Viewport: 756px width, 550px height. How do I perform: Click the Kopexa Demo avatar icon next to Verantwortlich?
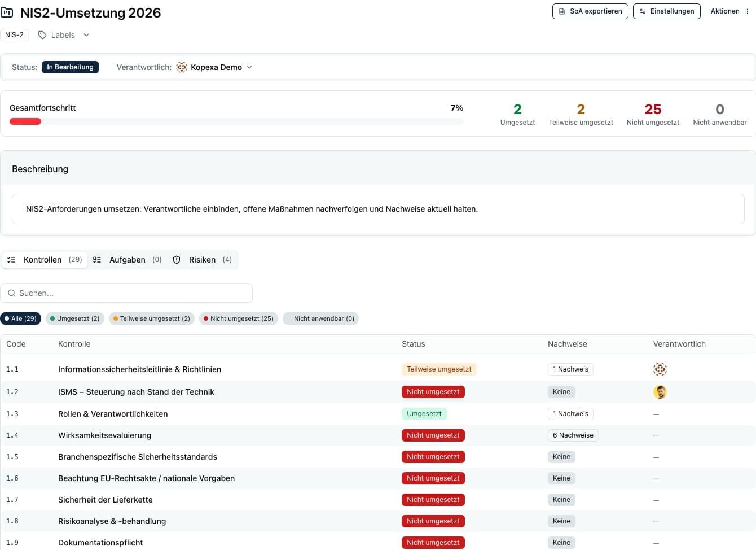[182, 67]
